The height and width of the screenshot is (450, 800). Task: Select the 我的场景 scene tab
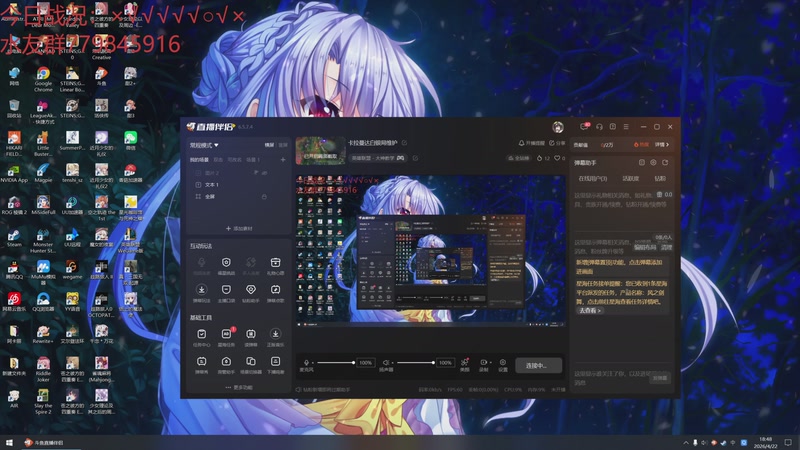pos(199,159)
